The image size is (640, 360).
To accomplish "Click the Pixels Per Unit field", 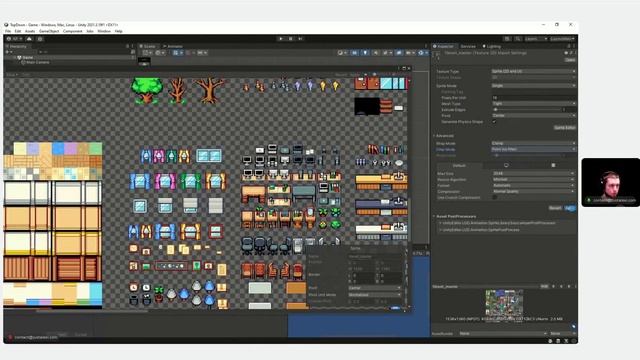I will 533,98.
